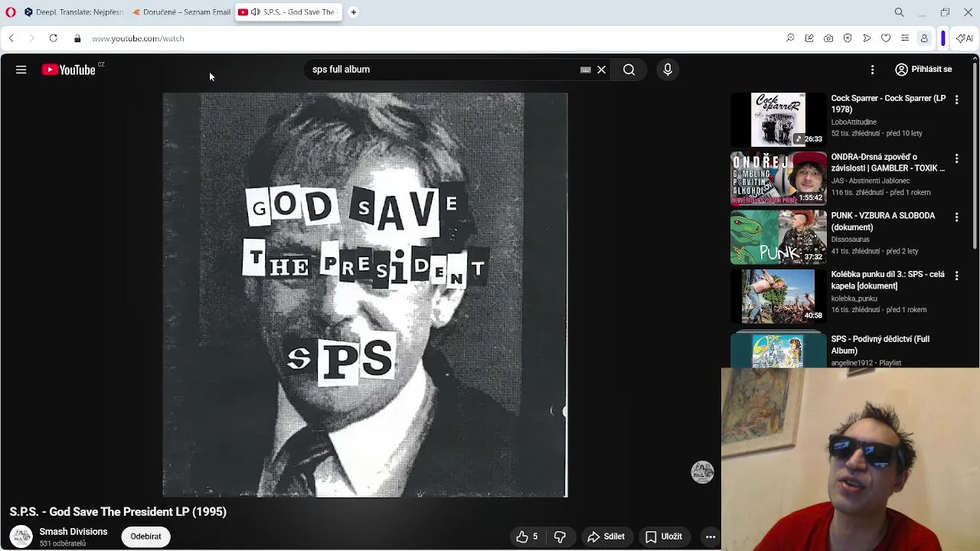Go to the YouTube home logo
Image resolution: width=980 pixels, height=551 pixels.
(x=69, y=70)
